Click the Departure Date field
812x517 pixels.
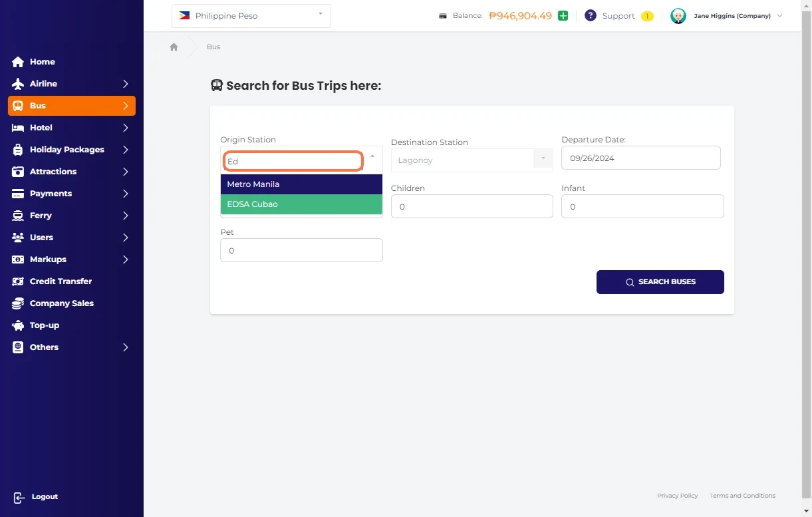(640, 158)
